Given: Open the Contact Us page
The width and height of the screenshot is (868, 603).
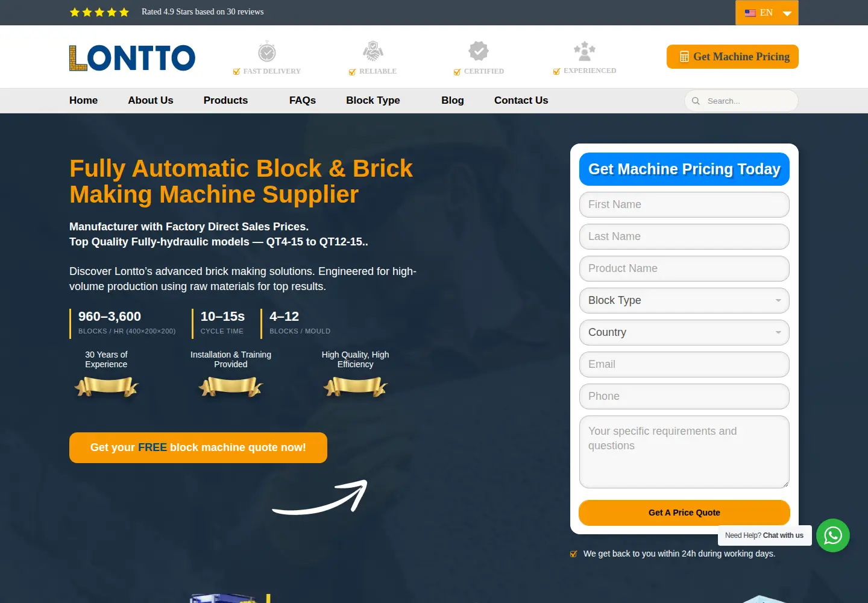Looking at the screenshot, I should [521, 101].
